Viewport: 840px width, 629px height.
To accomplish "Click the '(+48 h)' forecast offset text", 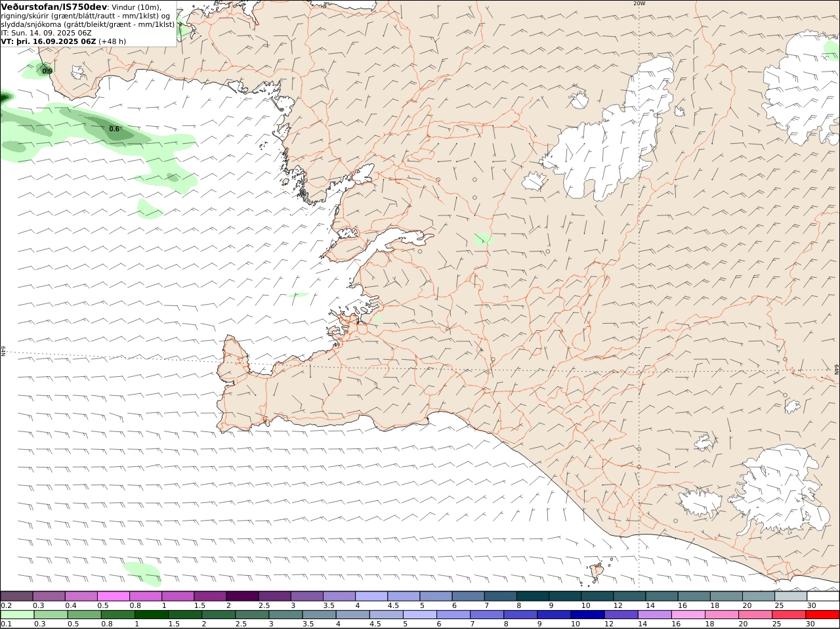I will point(113,41).
